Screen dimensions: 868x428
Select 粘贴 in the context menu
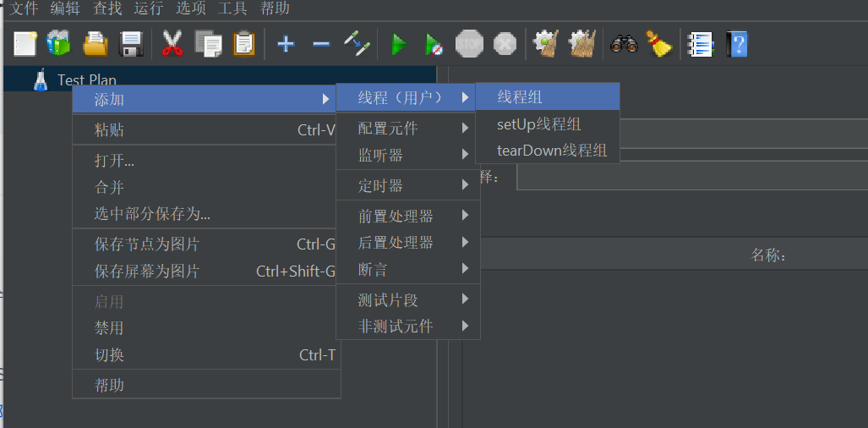click(x=206, y=130)
